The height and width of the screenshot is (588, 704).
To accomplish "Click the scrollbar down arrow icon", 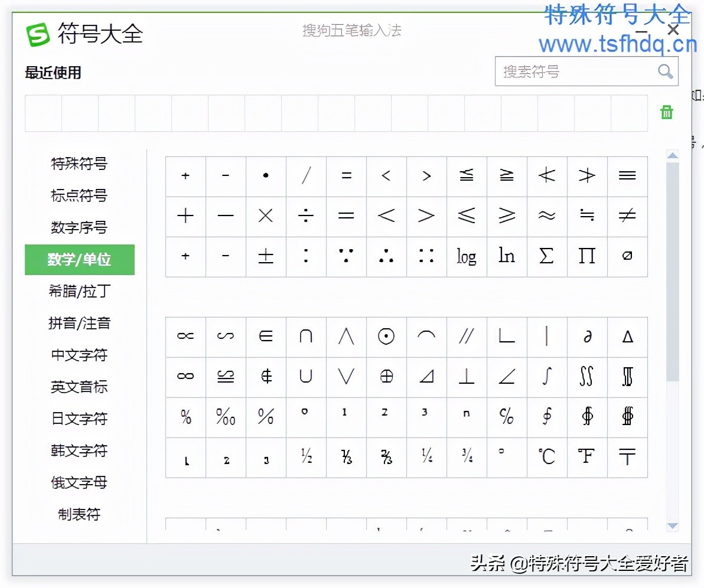I will 673,526.
